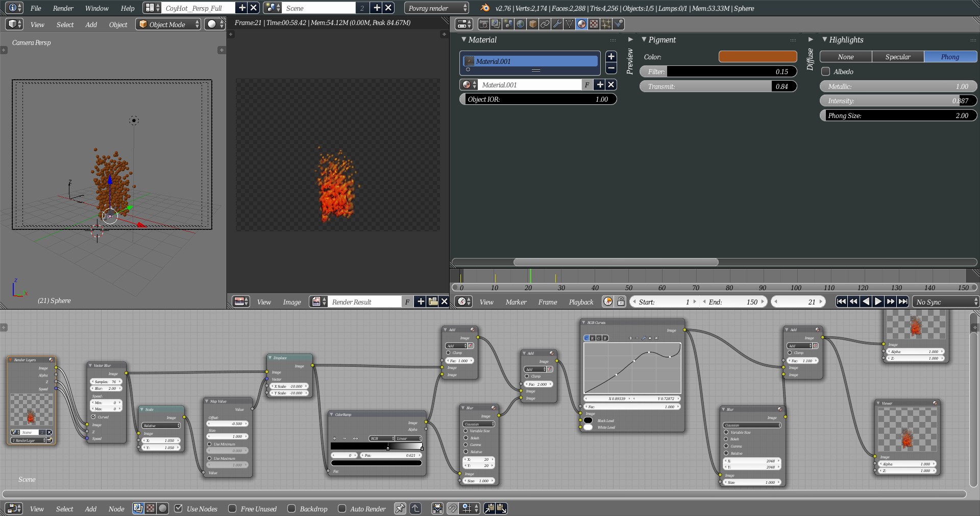Open the World properties tab
980x516 pixels.
520,24
